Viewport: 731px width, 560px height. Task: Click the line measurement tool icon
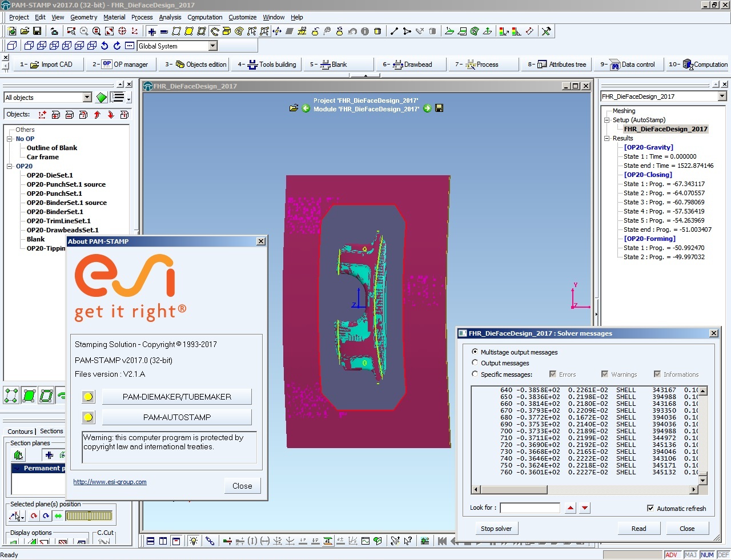(x=394, y=31)
